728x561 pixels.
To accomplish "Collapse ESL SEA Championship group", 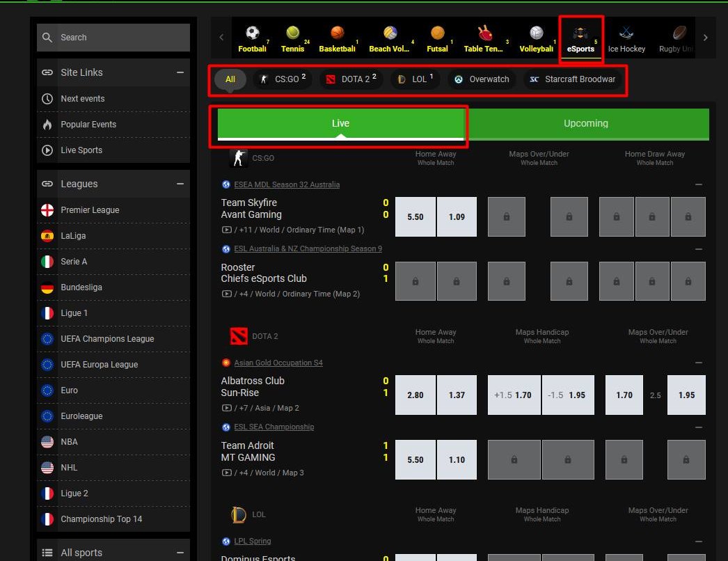I will coord(698,427).
